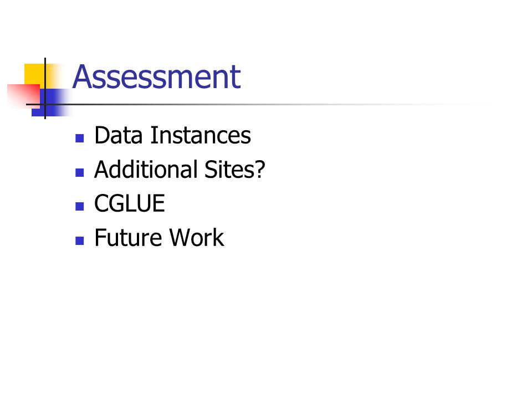532x399 pixels.
Task: Select the yellow decorative square
Action: pyautogui.click(x=34, y=74)
